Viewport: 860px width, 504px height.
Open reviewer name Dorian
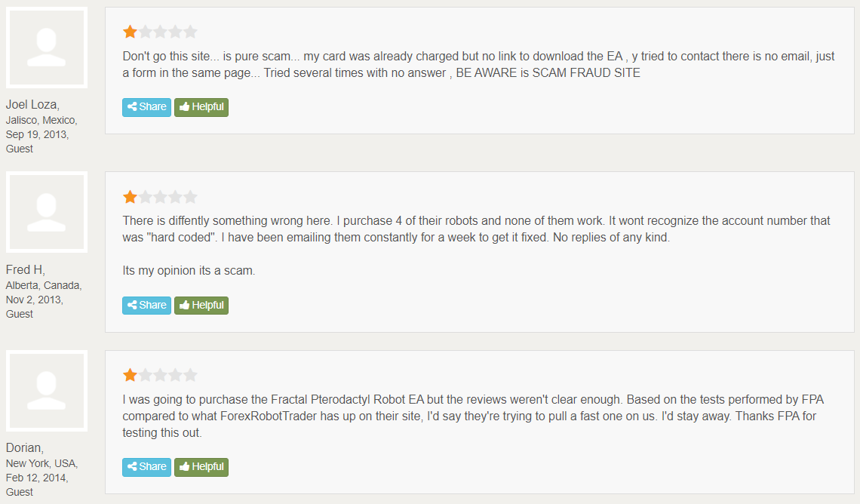[24, 448]
